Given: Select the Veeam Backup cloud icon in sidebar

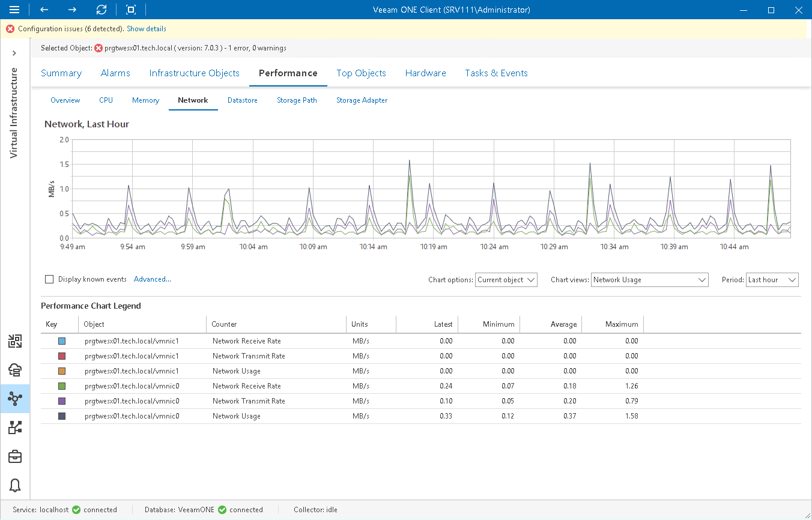Looking at the screenshot, I should pos(15,370).
